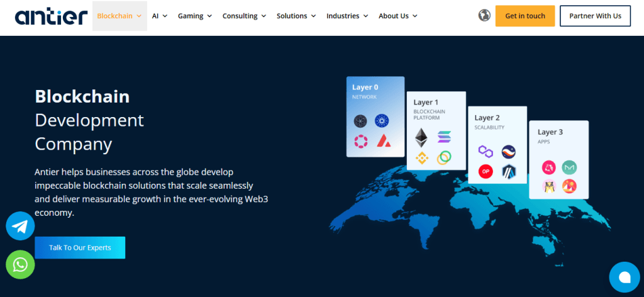644x297 pixels.
Task: Expand the AI dropdown menu
Action: point(160,16)
